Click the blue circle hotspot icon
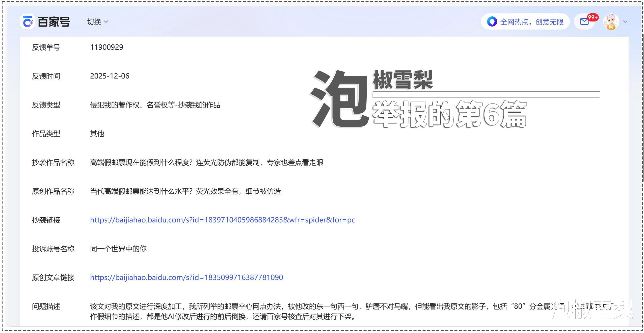 click(x=492, y=22)
